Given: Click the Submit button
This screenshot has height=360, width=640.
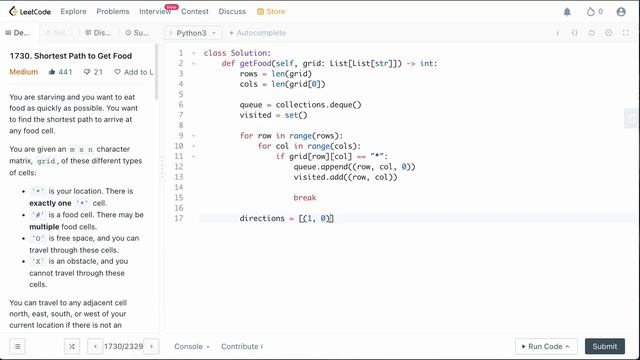Looking at the screenshot, I should (x=604, y=346).
